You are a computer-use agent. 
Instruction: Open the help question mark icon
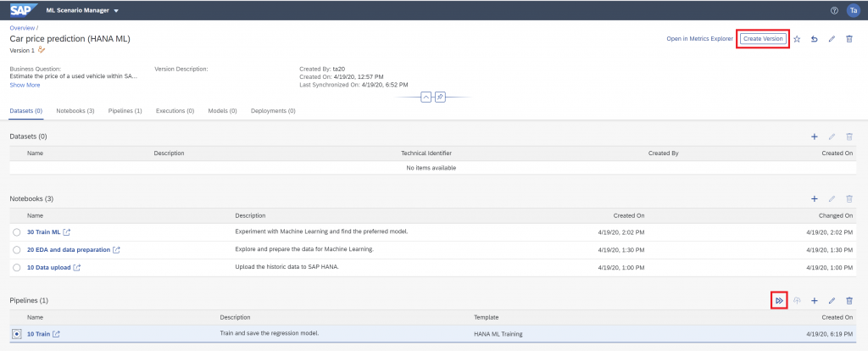click(834, 10)
